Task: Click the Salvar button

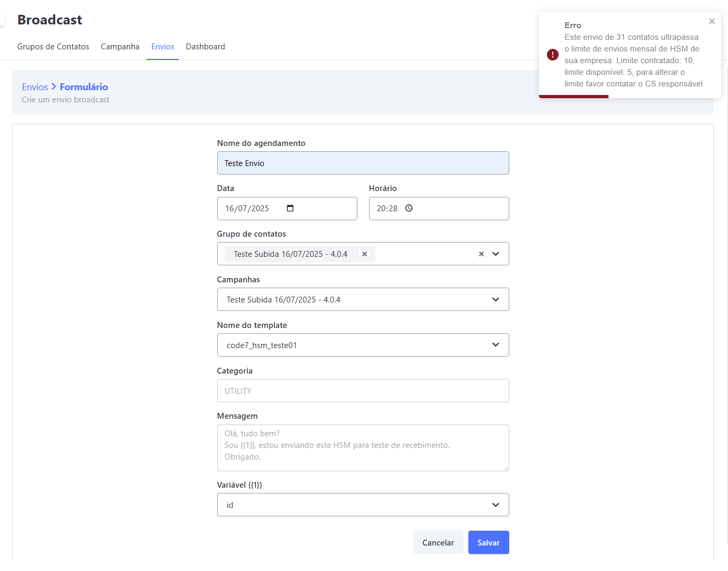Action: tap(488, 542)
